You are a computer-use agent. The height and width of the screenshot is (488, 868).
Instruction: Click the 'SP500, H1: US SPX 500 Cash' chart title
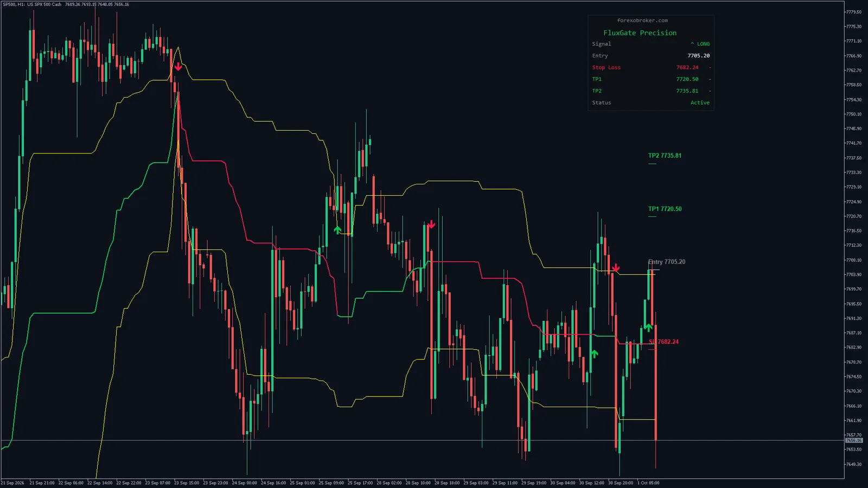32,4
